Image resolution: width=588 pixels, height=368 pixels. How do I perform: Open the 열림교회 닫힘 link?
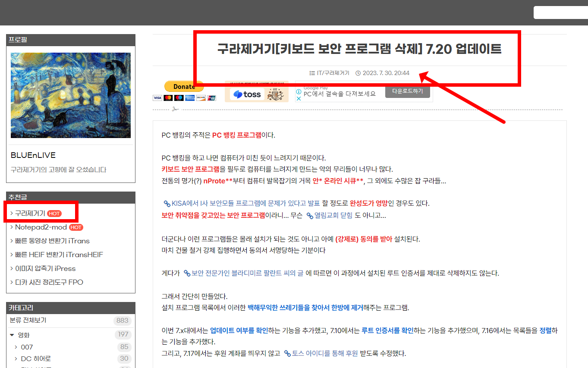(x=329, y=216)
